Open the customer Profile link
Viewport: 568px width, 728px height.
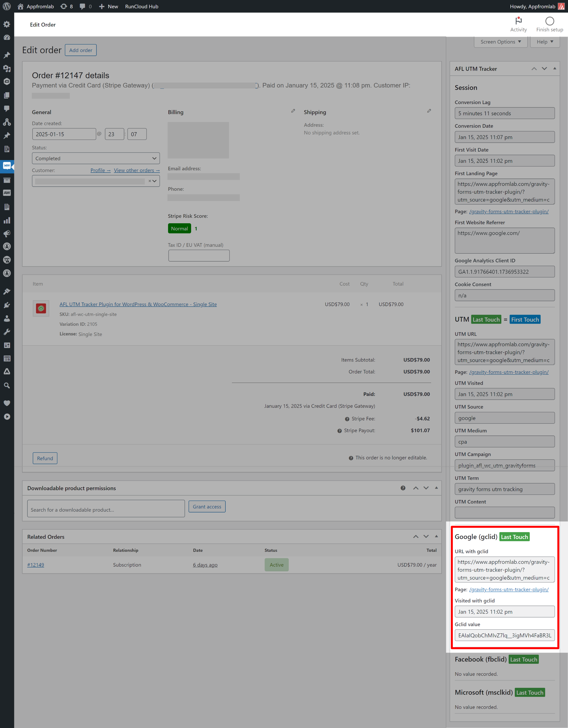click(x=100, y=170)
